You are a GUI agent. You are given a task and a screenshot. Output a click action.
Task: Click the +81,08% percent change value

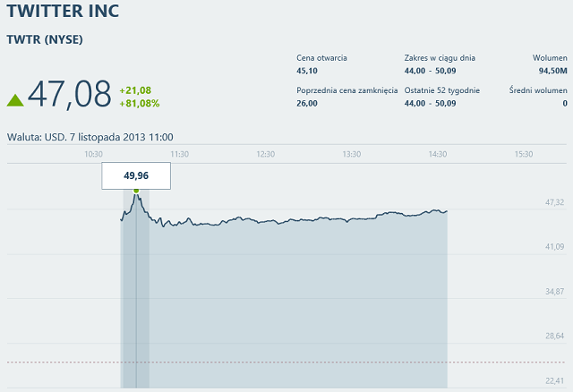(140, 104)
